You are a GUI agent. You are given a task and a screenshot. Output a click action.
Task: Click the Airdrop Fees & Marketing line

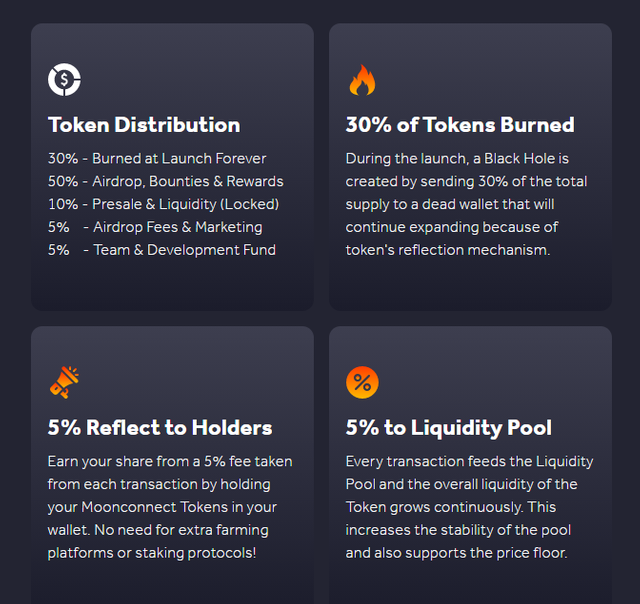[x=155, y=227]
